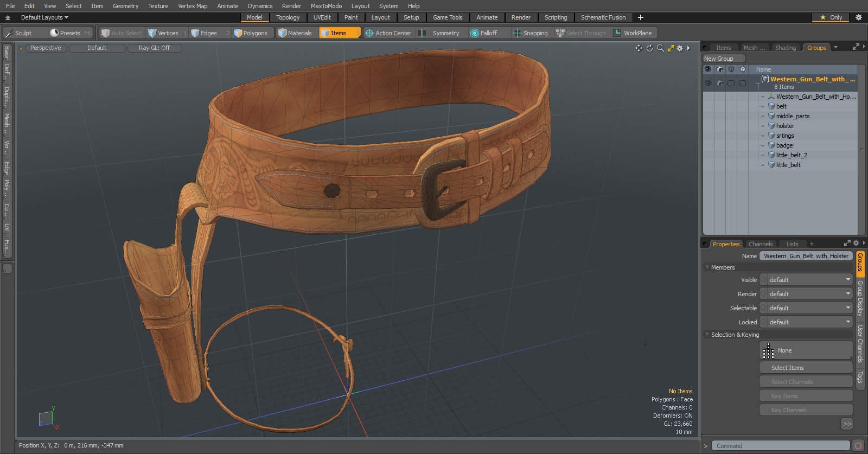868x454 pixels.
Task: Click the locator axis icon of Western_Gun_Belt item
Action: point(771,97)
